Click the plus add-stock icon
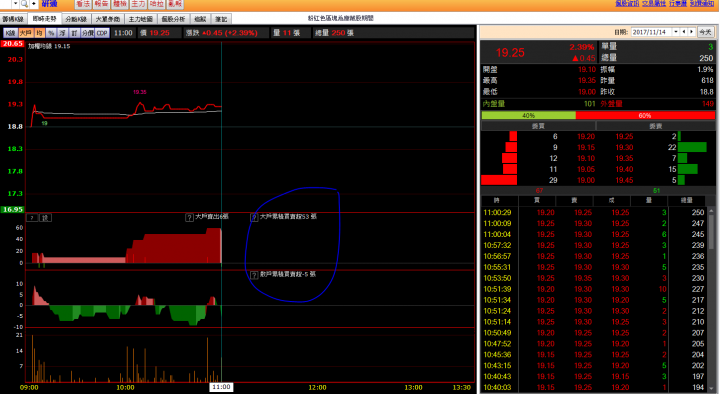 pyautogui.click(x=34, y=4)
